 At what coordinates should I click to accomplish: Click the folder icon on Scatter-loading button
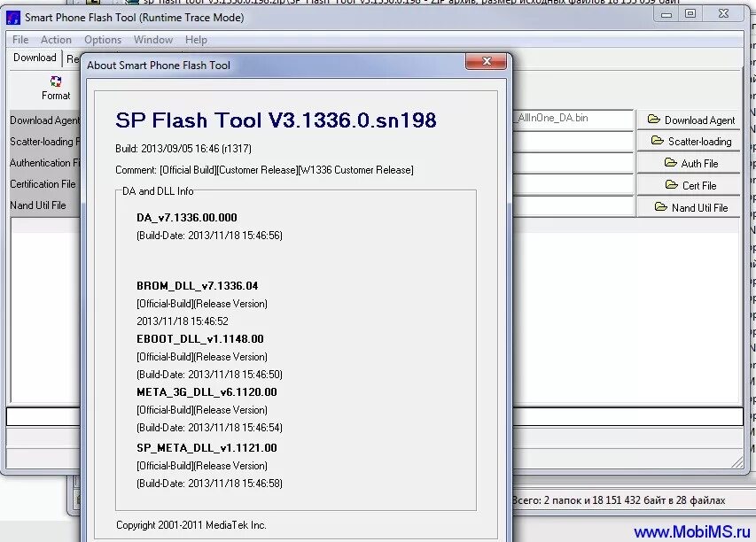657,141
